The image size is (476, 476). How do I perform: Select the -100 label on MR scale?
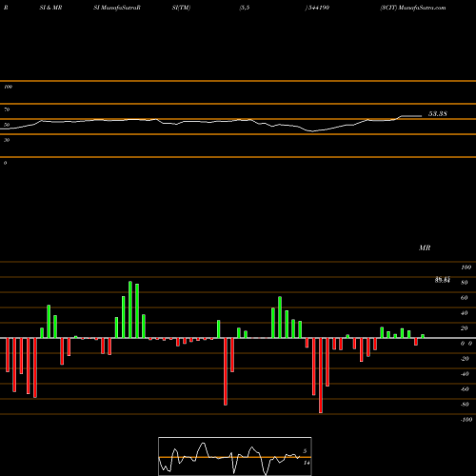[466, 420]
